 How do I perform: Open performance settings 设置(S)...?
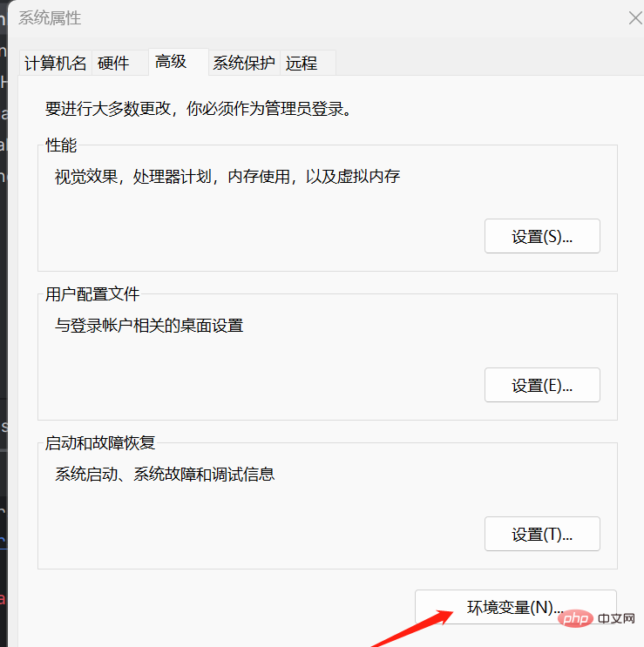pos(542,236)
